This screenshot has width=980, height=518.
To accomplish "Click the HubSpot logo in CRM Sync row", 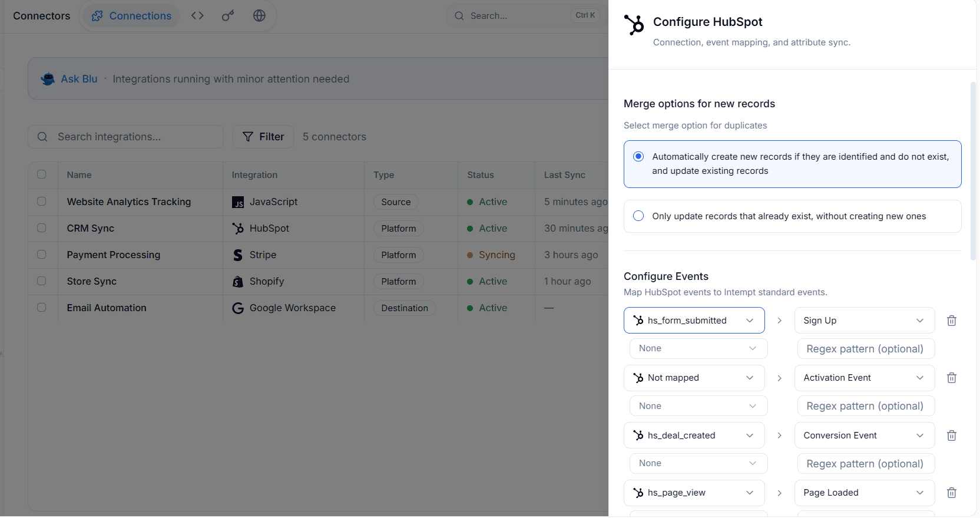I will (x=238, y=229).
